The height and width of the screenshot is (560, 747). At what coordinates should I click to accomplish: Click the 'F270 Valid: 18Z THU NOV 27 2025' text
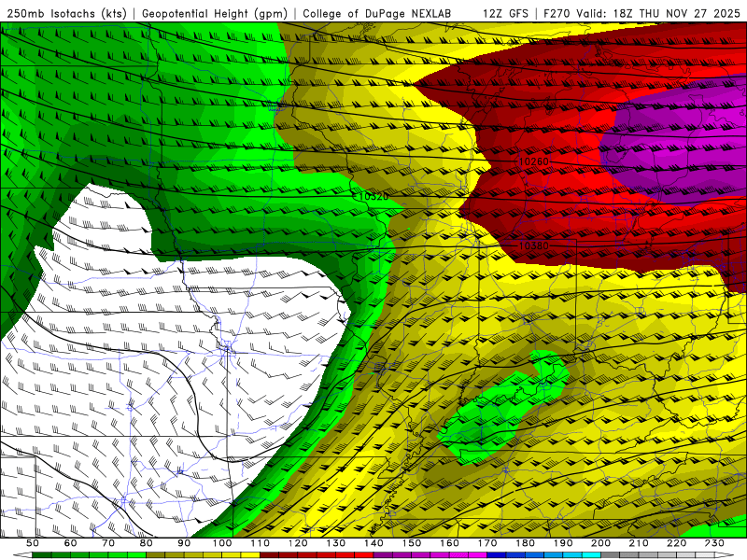point(644,13)
